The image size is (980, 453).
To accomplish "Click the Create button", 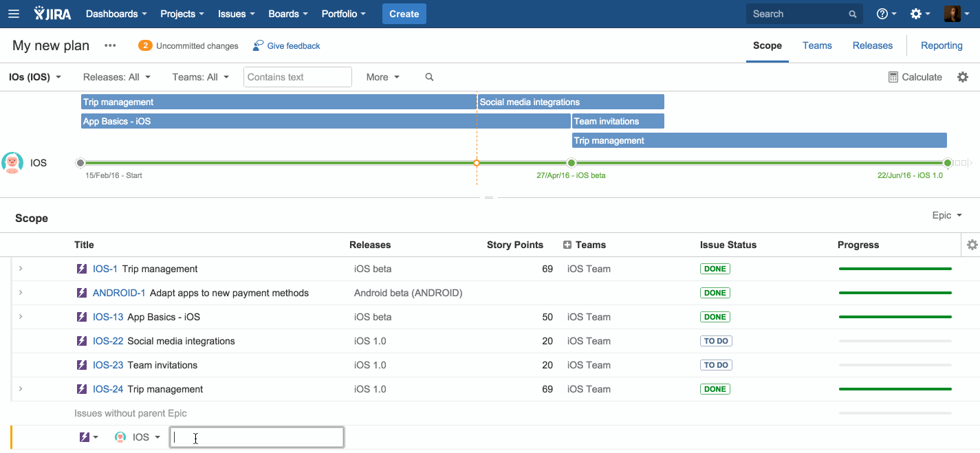I will tap(404, 14).
